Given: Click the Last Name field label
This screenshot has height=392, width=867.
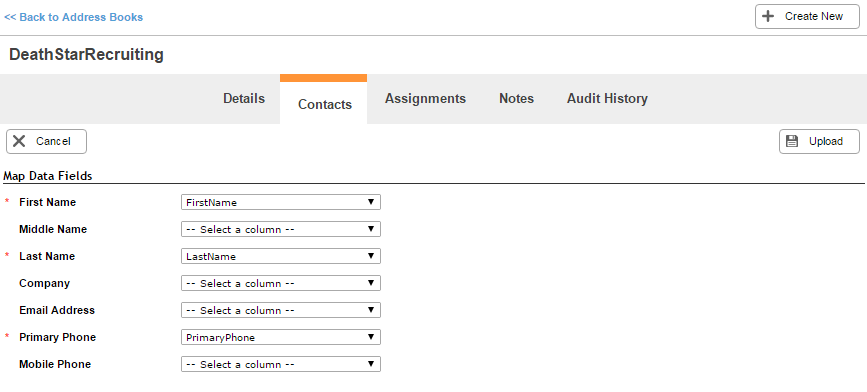Looking at the screenshot, I should [x=47, y=257].
